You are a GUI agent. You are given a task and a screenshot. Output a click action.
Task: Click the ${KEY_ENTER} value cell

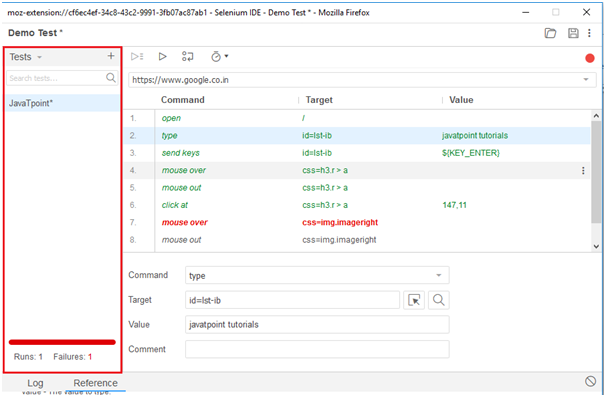[x=471, y=153]
